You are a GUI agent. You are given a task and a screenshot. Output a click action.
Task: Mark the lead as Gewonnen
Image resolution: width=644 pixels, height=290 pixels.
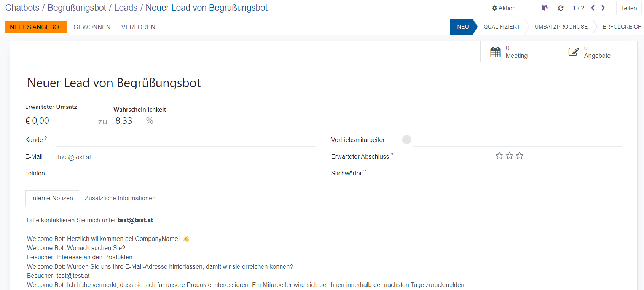click(x=92, y=27)
